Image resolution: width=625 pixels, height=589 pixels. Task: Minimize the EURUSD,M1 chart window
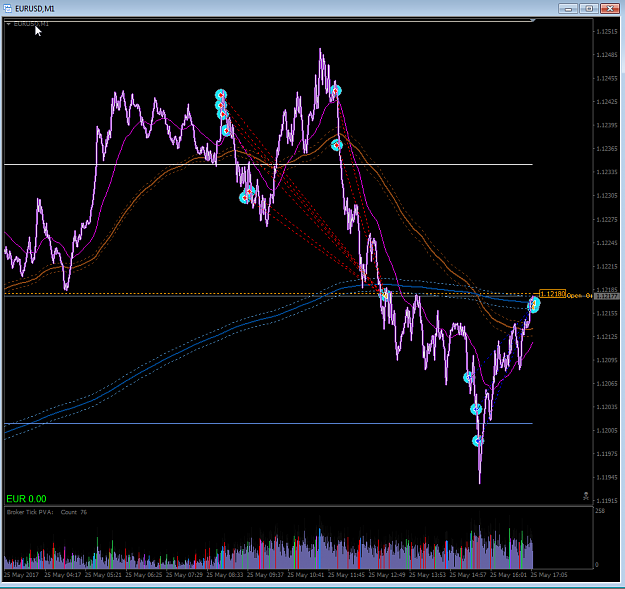pyautogui.click(x=568, y=8)
